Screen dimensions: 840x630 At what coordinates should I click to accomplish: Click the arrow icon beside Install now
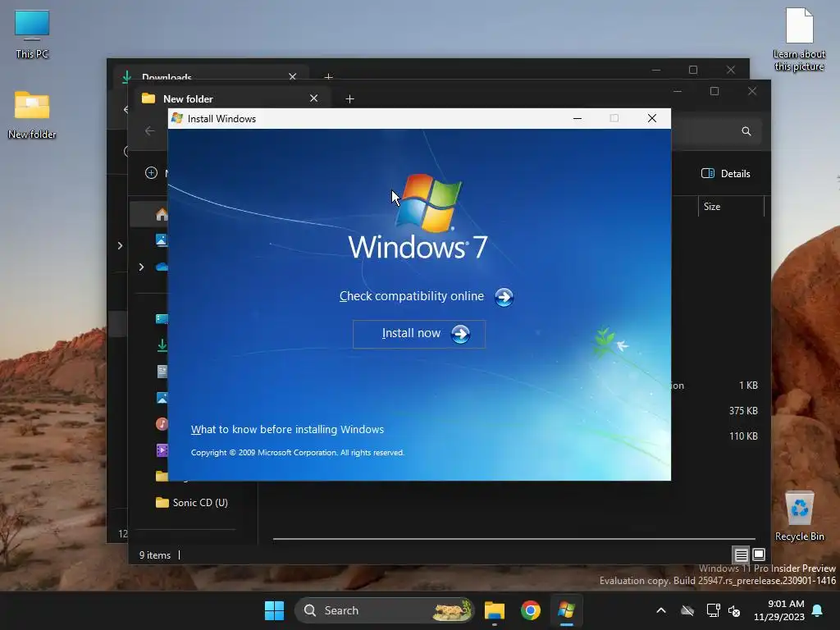coord(460,334)
